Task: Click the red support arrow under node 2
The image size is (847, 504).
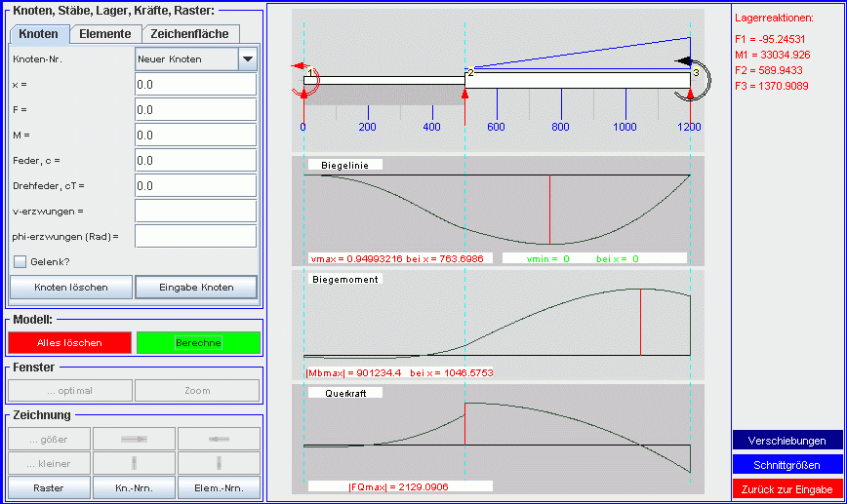Action: point(464,94)
